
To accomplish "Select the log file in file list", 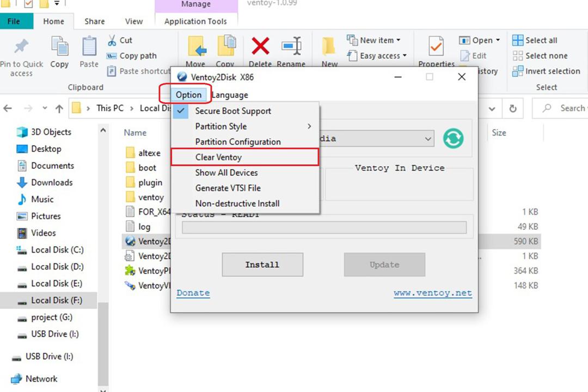I will (x=138, y=226).
